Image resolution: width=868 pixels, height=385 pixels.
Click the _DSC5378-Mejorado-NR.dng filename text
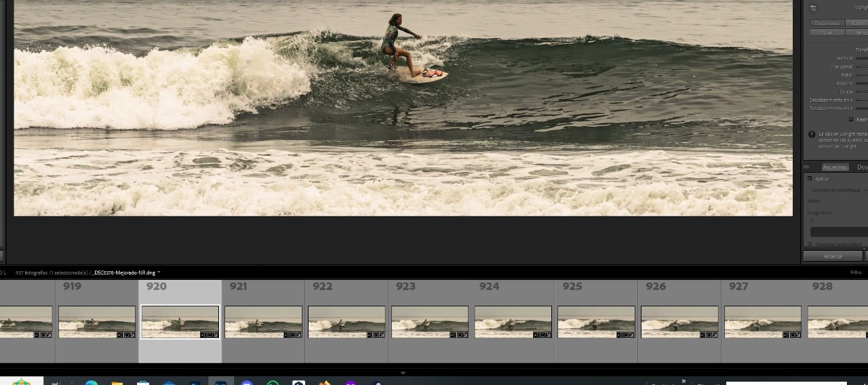click(x=123, y=272)
